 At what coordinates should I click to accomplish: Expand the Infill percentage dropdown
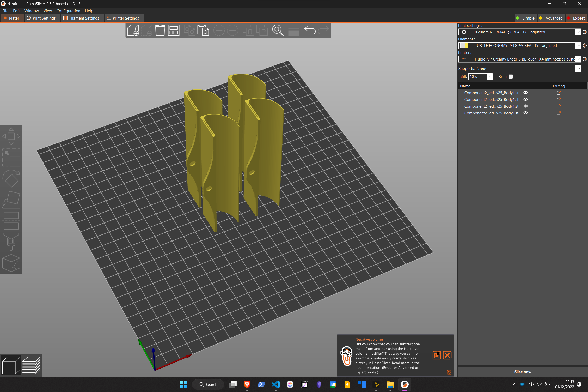pyautogui.click(x=490, y=77)
